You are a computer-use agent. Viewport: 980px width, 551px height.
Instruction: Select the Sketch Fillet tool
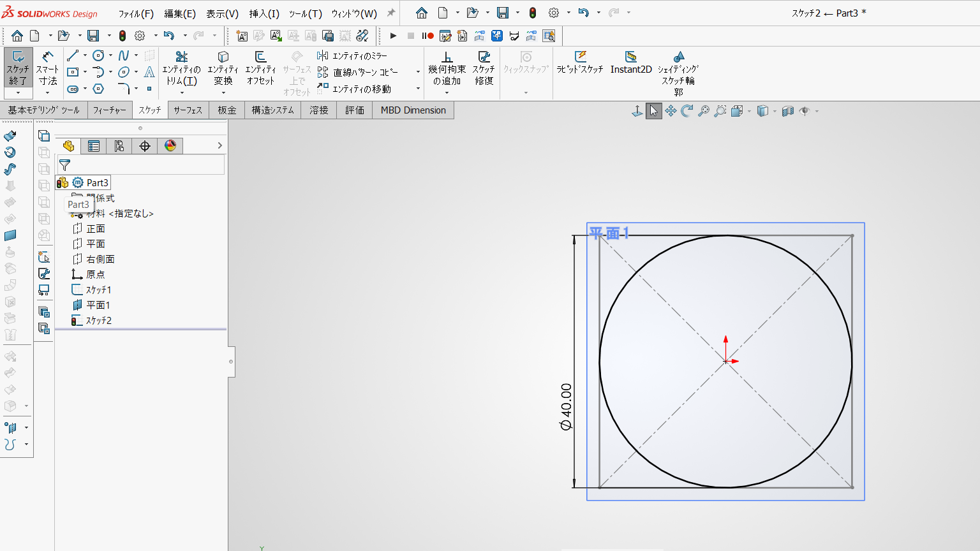[124, 89]
